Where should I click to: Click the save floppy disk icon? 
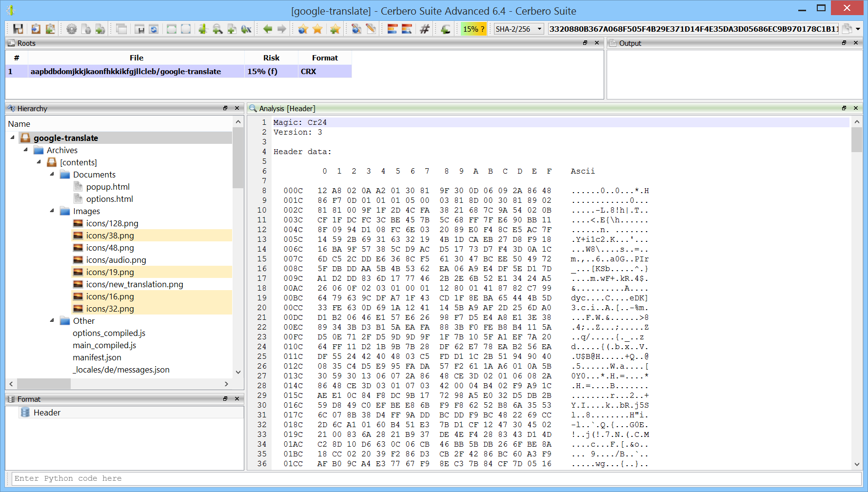pos(18,29)
